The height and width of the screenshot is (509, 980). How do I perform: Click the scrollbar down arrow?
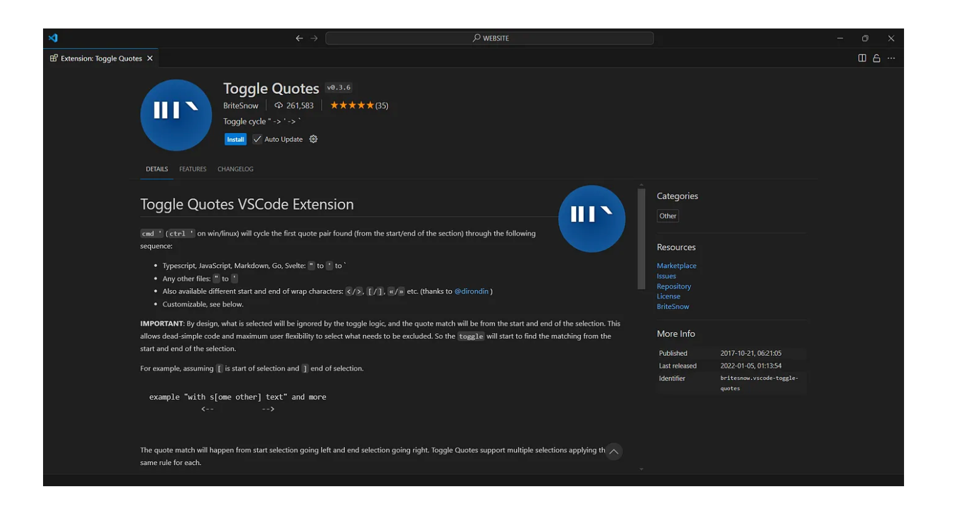click(641, 469)
